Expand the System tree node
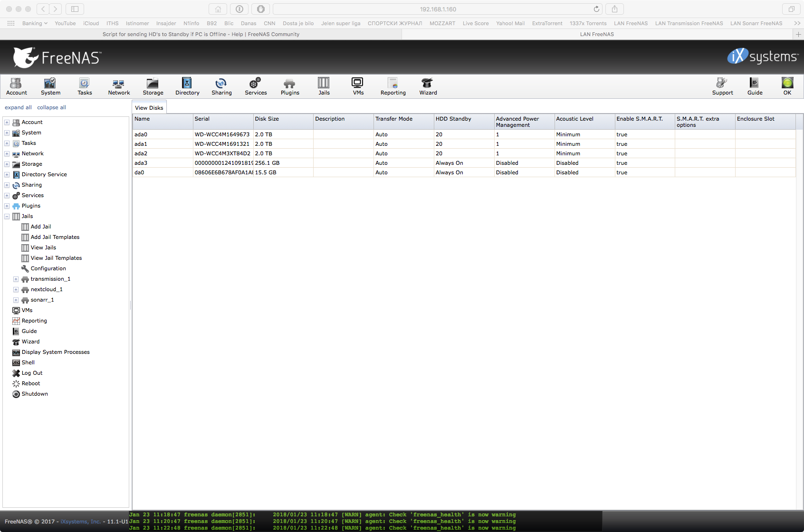 pos(7,133)
